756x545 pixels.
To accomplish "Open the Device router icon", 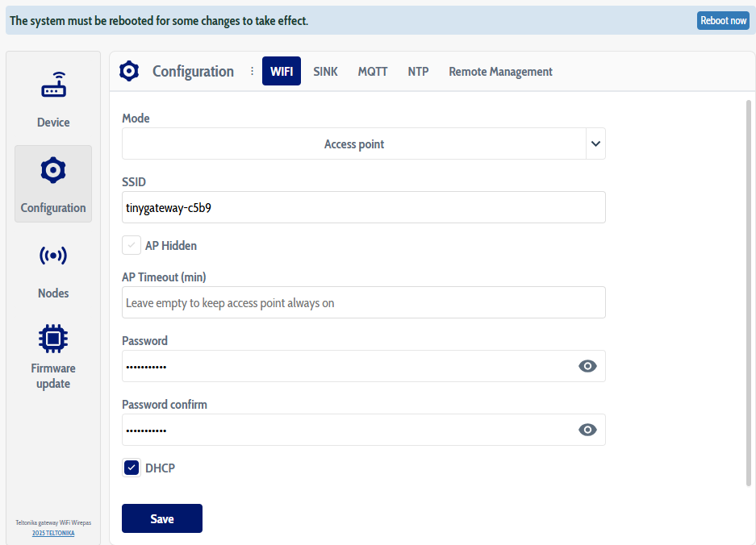I will 53,85.
